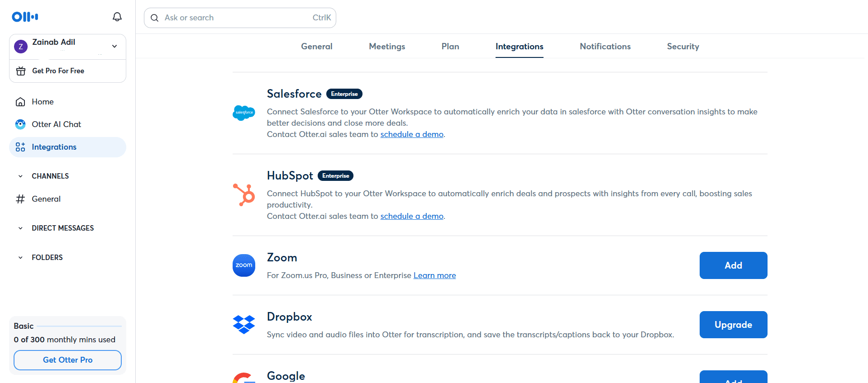Toggle the FOLDERS section chevron
The height and width of the screenshot is (383, 868).
[20, 258]
